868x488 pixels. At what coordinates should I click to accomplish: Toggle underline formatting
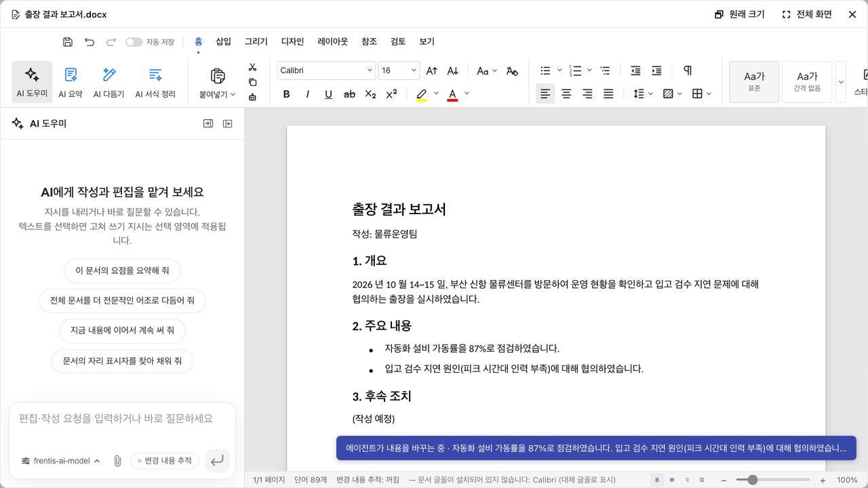[x=329, y=94]
